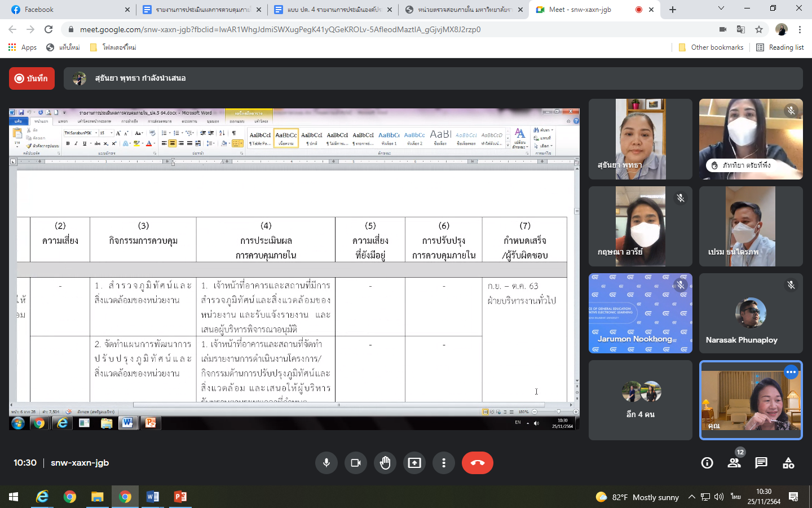Toggle the raise hand button
This screenshot has height=508, width=812.
pyautogui.click(x=385, y=463)
